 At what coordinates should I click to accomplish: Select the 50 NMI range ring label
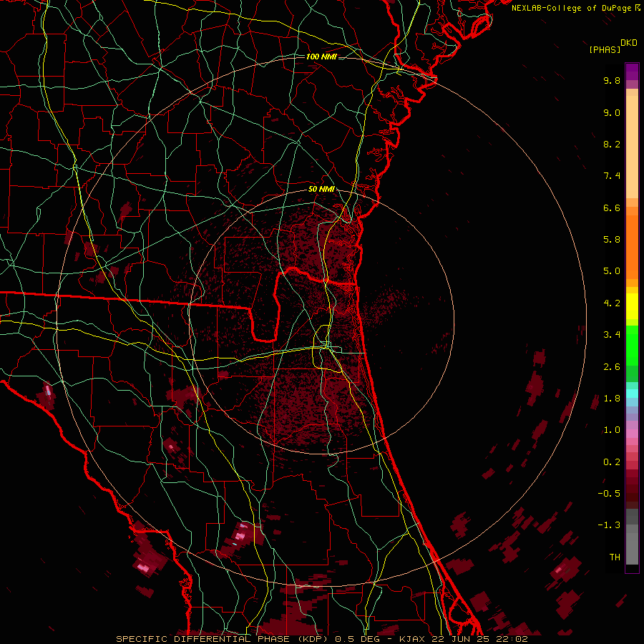(x=321, y=189)
